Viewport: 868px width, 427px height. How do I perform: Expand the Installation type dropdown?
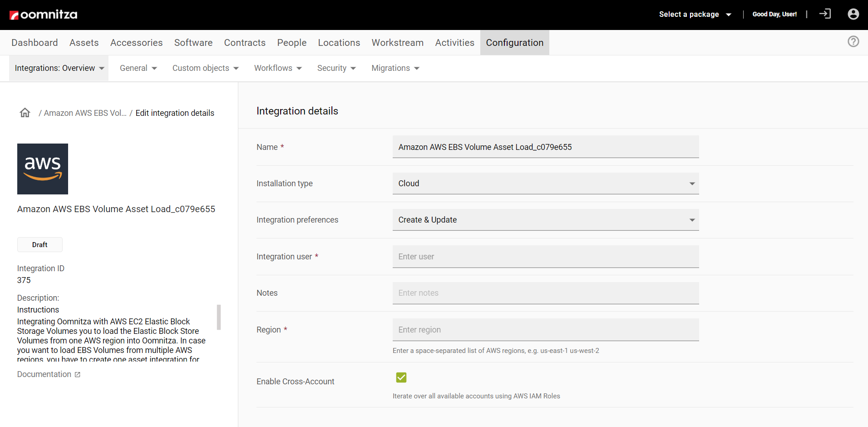point(545,184)
